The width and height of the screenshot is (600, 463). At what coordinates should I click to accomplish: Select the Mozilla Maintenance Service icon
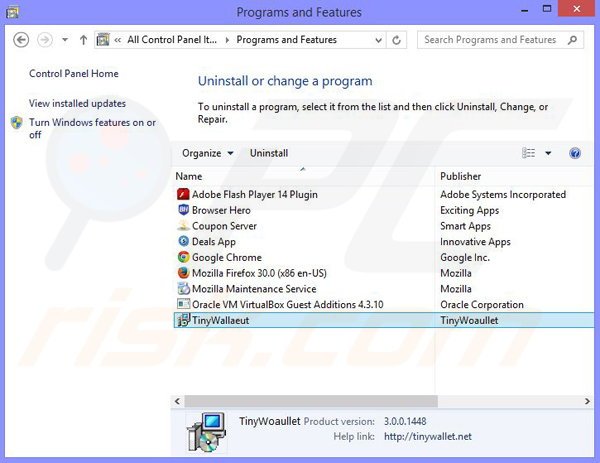pos(183,289)
